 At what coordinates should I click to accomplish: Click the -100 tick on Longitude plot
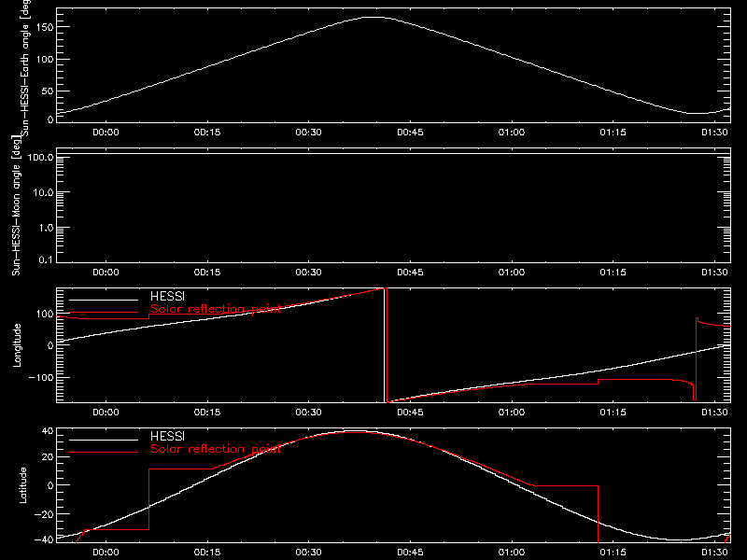(x=40, y=377)
